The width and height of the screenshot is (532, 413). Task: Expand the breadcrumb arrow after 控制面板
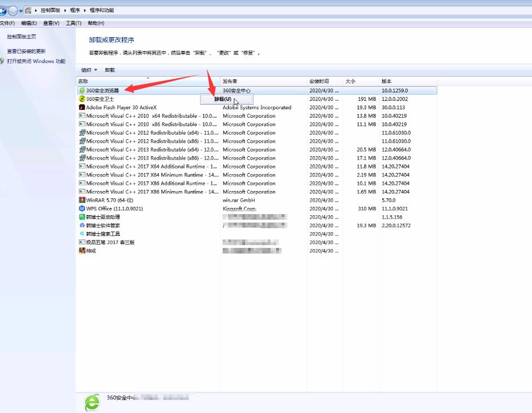(x=65, y=11)
